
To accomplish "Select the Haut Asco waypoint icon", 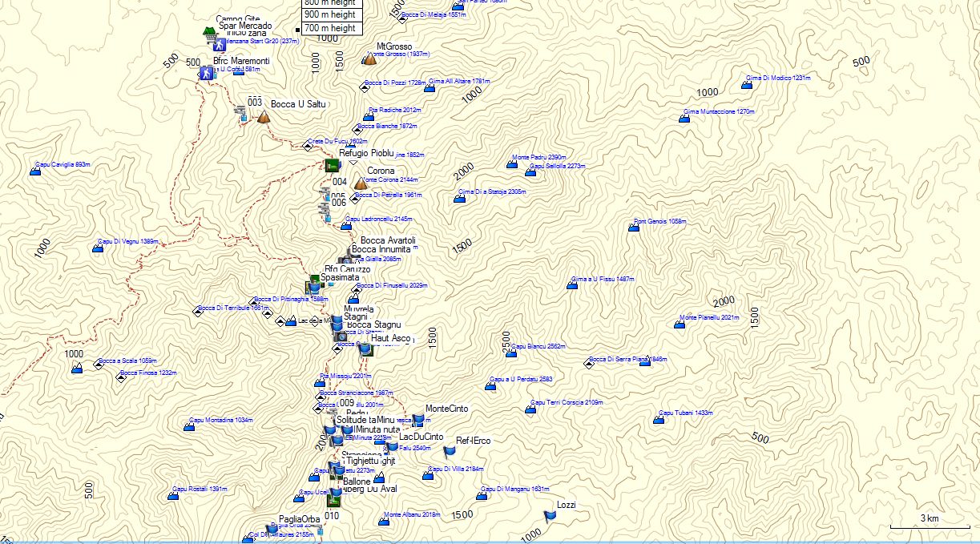I will [363, 349].
